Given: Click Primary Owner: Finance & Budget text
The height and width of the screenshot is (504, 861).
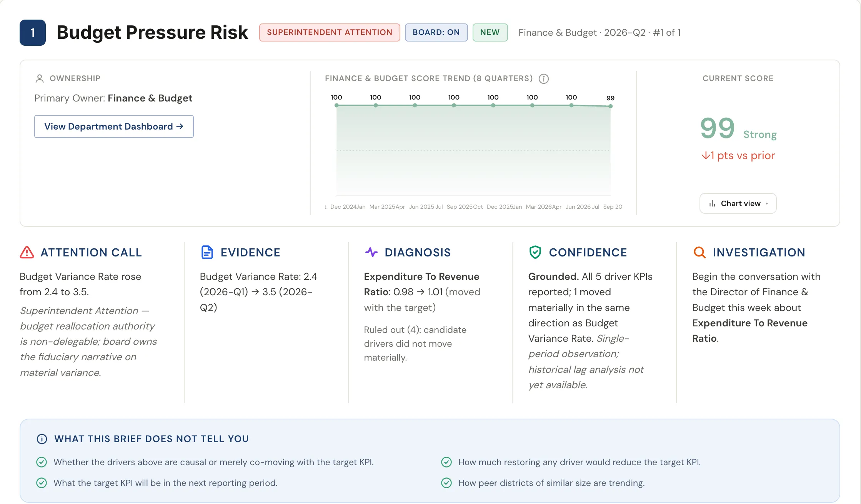Looking at the screenshot, I should (113, 98).
